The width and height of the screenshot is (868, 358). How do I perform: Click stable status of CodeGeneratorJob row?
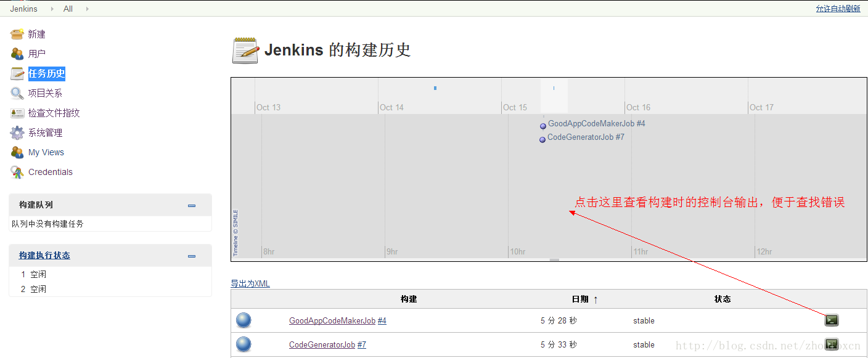pos(644,344)
